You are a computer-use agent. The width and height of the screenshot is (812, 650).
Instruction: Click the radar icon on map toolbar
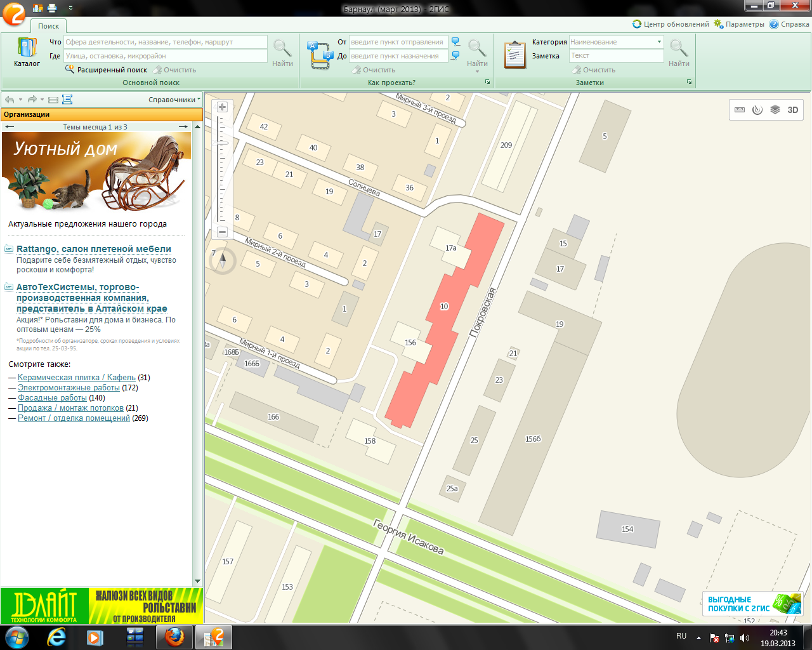[757, 110]
